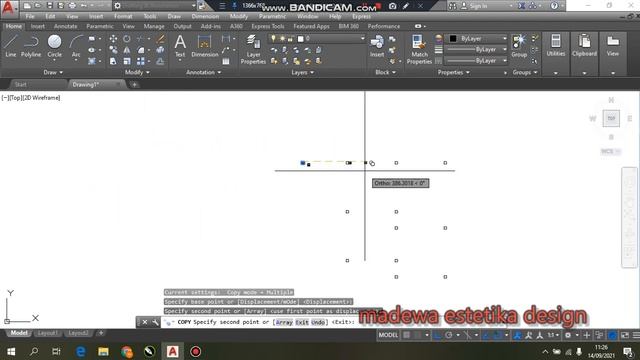Open Layer Properties manager
Viewport: 640px width, 360px height.
(253, 49)
